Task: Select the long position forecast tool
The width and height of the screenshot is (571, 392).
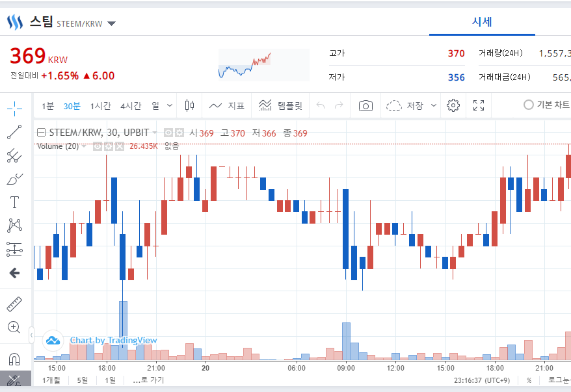Action: (x=14, y=250)
